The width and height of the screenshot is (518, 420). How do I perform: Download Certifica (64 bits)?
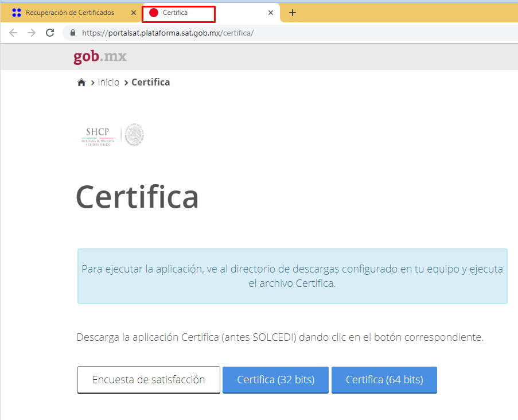click(x=384, y=380)
